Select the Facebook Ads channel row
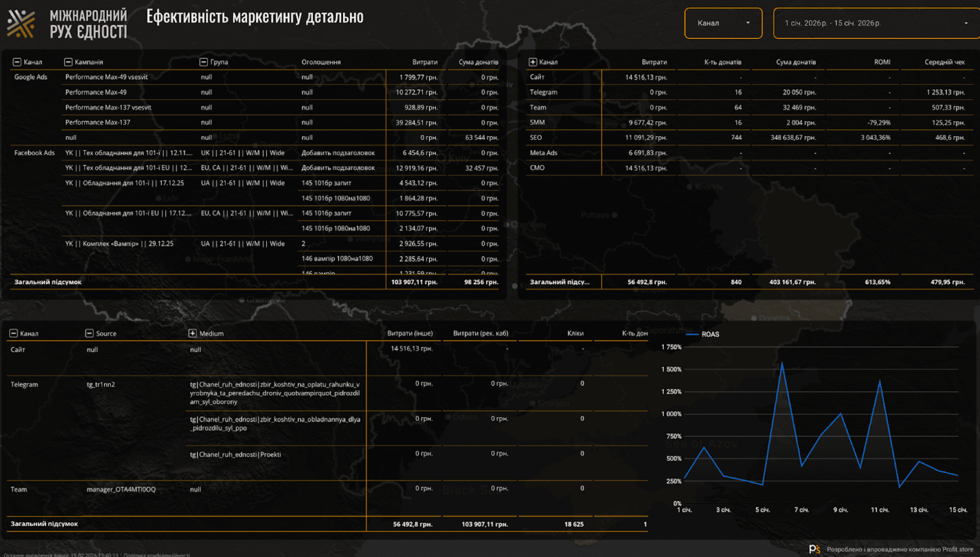980x557 pixels. coord(34,153)
